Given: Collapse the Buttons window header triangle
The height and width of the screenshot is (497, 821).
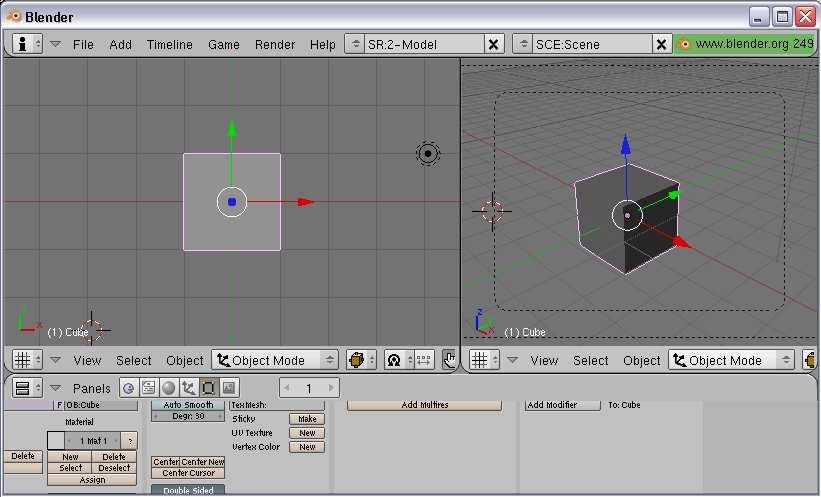Looking at the screenshot, I should 56,388.
